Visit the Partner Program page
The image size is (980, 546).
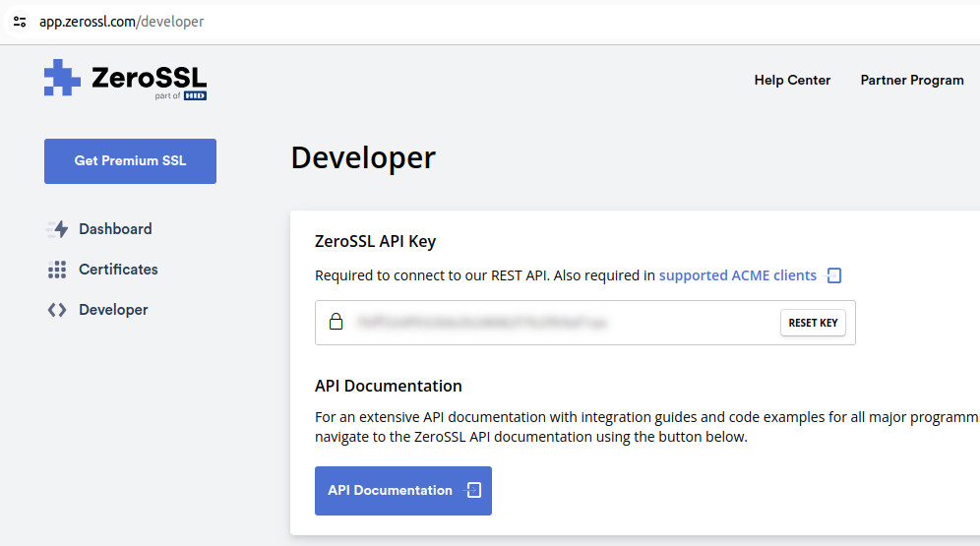[911, 80]
